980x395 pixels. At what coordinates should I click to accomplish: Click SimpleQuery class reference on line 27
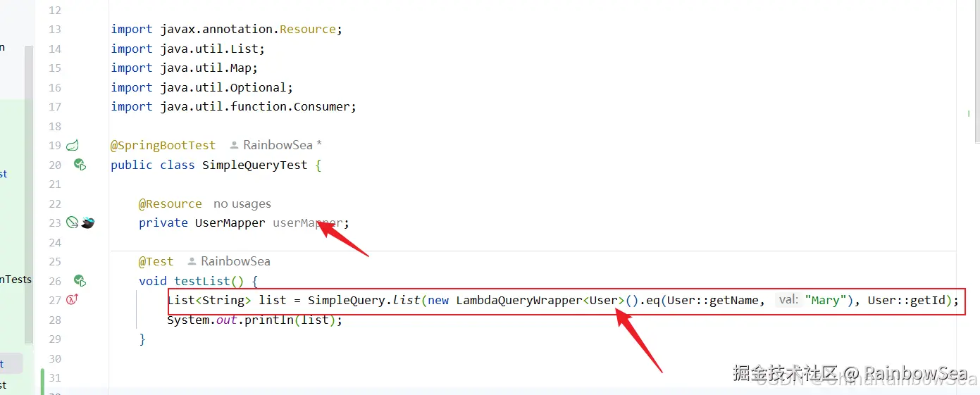point(346,300)
